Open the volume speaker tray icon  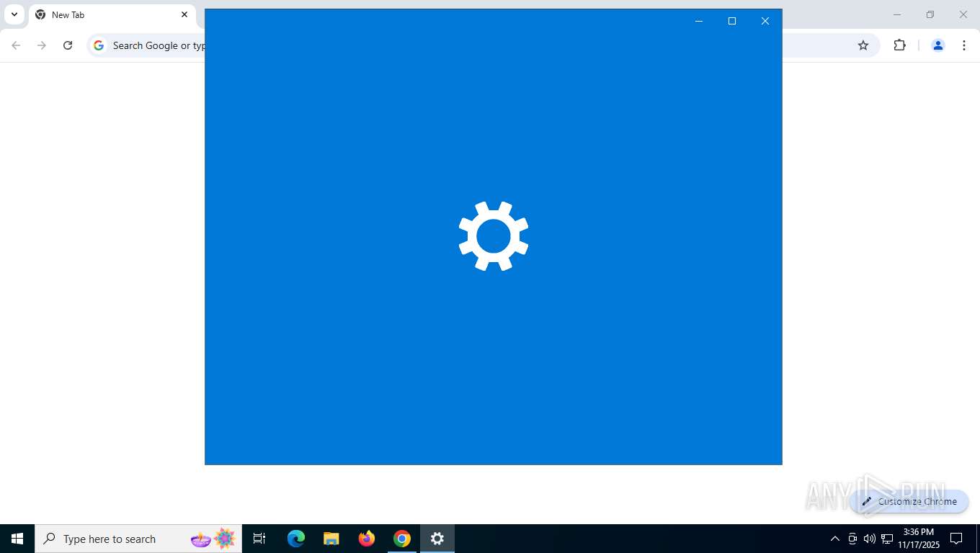click(x=870, y=539)
